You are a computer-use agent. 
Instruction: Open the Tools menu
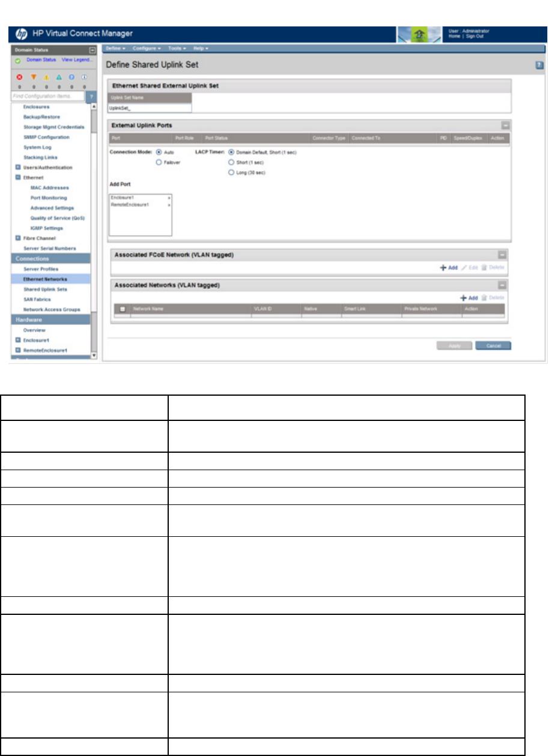click(x=177, y=48)
